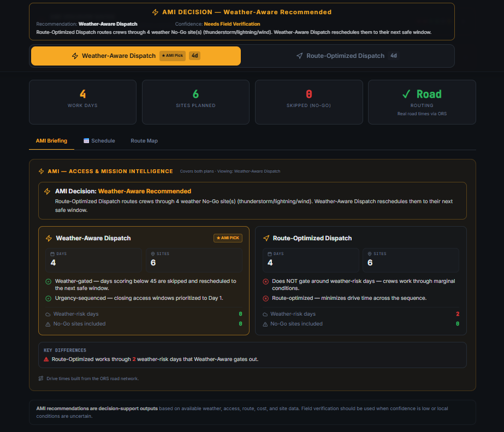The height and width of the screenshot is (432, 504).
Task: Click lightning icon in Weather-Aware Dispatch card title
Action: (49, 238)
